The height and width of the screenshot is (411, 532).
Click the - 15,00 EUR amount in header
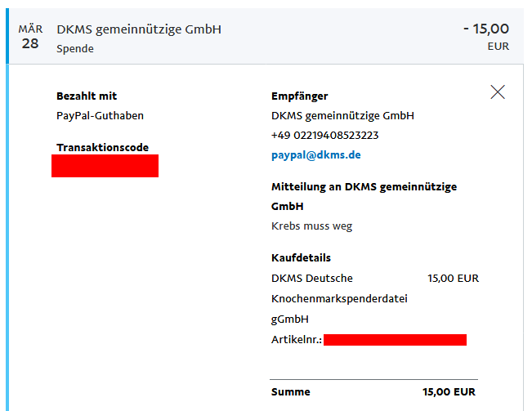(x=486, y=36)
